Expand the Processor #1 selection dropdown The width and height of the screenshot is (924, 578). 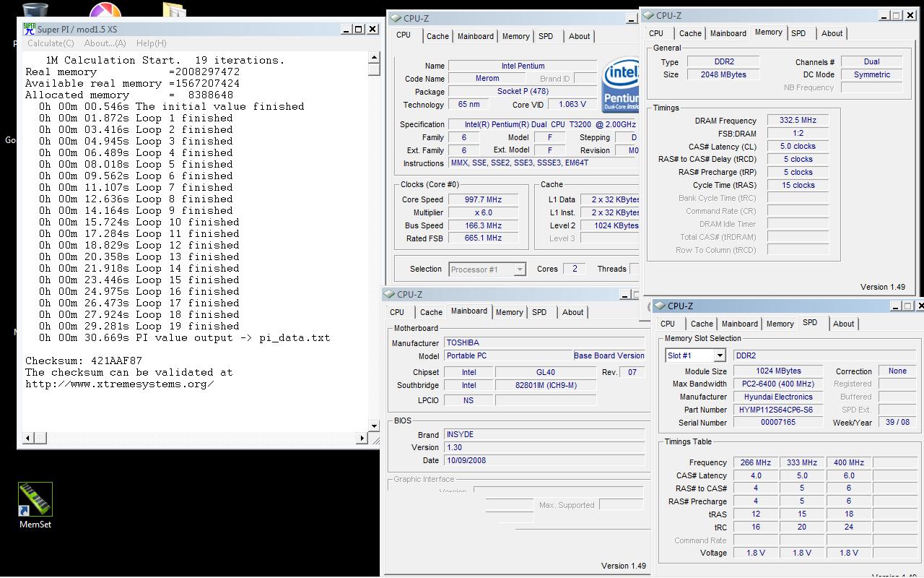[x=519, y=269]
